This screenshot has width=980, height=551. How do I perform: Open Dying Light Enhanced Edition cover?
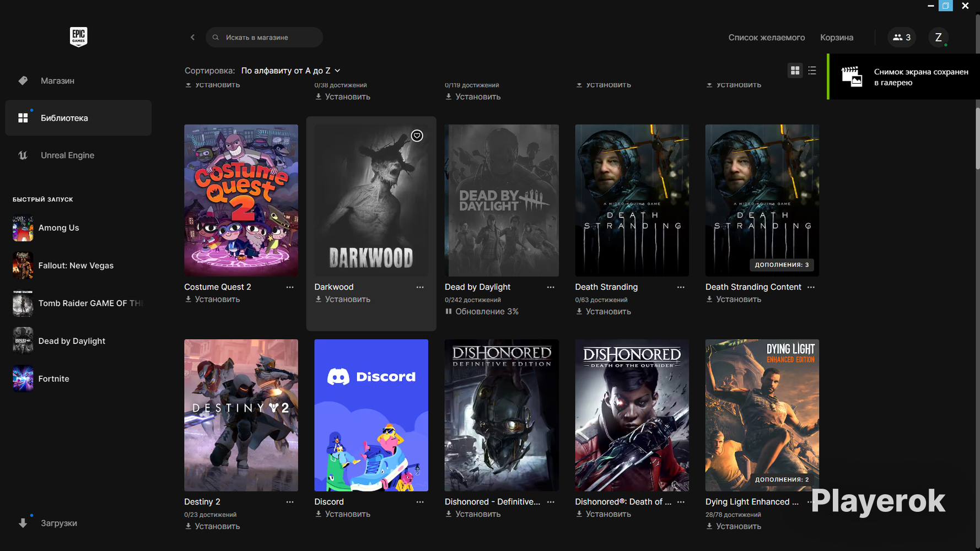tap(762, 415)
